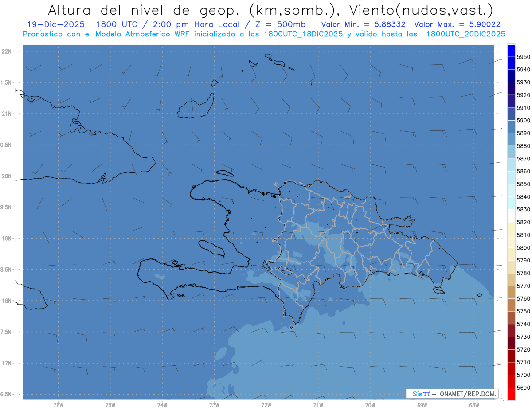The width and height of the screenshot is (532, 411).
Task: Click the '5950' colorbar value
Action: (x=524, y=57)
